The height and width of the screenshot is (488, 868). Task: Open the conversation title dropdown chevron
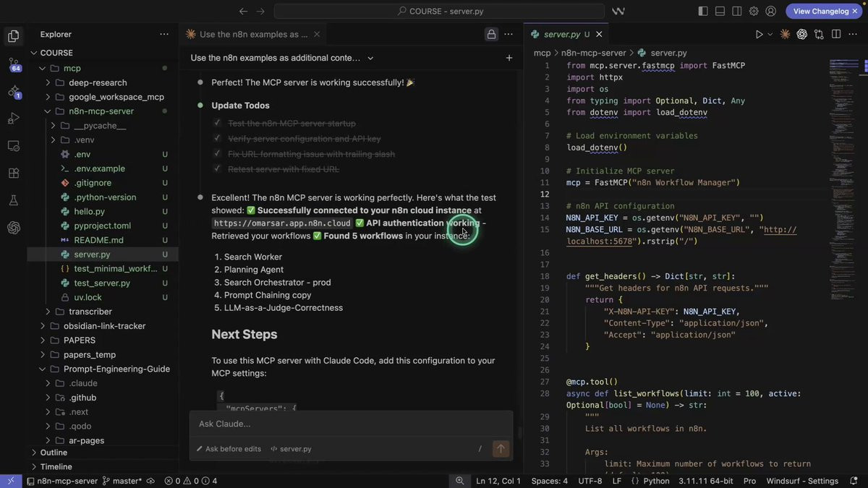pyautogui.click(x=370, y=58)
